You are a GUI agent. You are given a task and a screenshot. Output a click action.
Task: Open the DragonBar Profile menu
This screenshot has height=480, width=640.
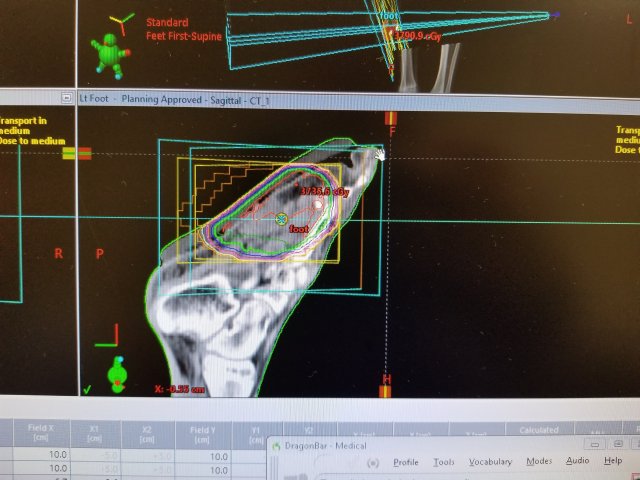click(405, 462)
